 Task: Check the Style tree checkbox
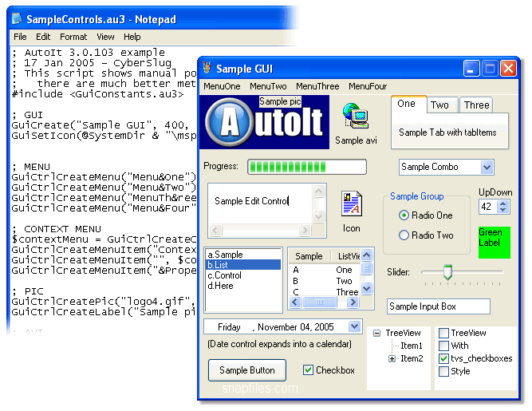pos(443,371)
